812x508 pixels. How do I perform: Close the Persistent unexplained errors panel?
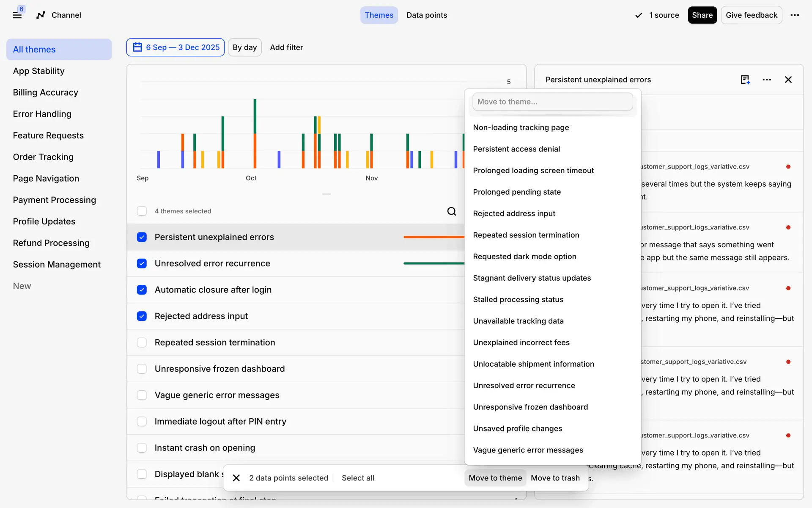(x=788, y=80)
